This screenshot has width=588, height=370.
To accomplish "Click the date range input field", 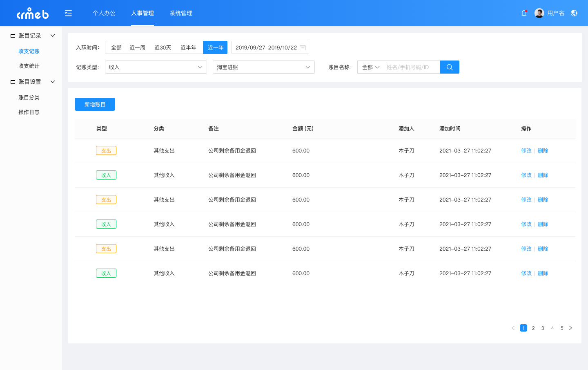I will pos(270,47).
